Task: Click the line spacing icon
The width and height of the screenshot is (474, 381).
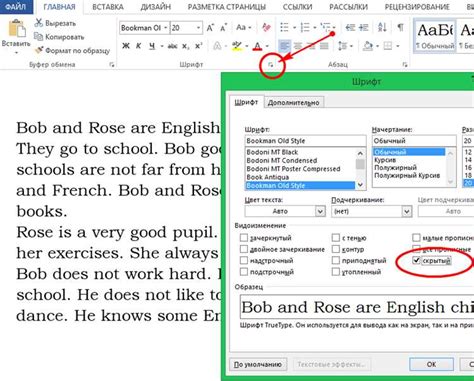Action: (x=342, y=46)
